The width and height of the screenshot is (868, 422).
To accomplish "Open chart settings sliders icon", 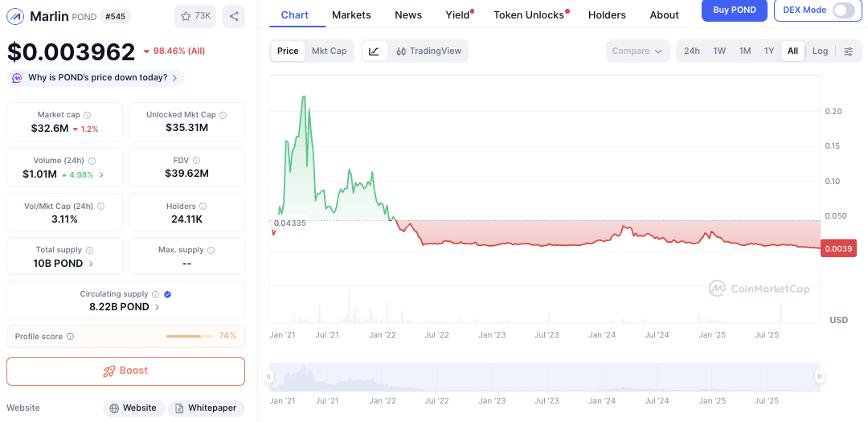I will (849, 51).
